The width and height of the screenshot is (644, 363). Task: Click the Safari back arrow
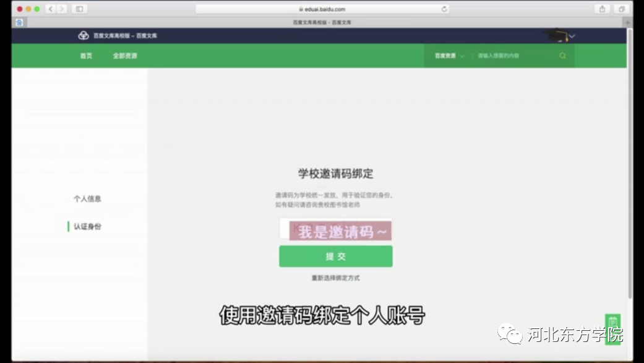click(49, 9)
